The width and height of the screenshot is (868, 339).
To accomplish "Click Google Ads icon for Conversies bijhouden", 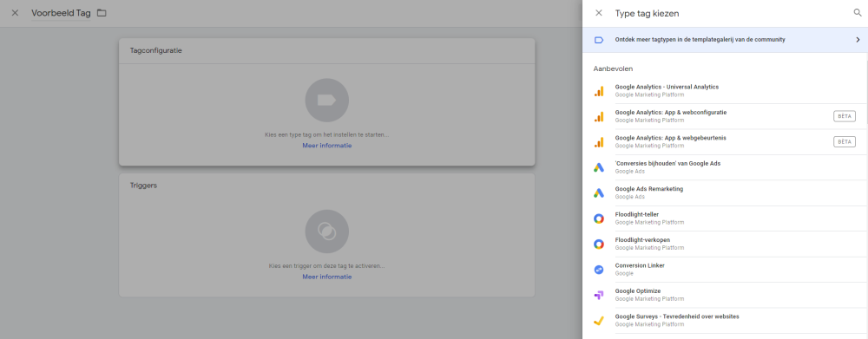I will click(599, 167).
